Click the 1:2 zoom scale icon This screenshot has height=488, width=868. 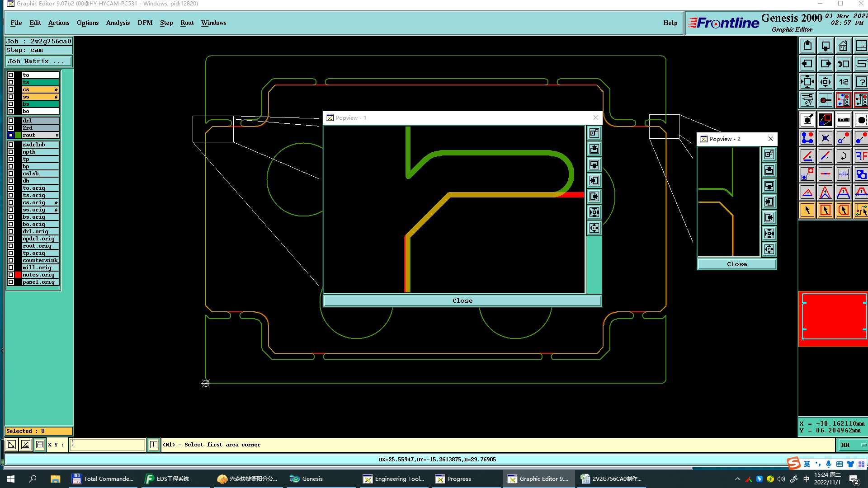(x=843, y=82)
